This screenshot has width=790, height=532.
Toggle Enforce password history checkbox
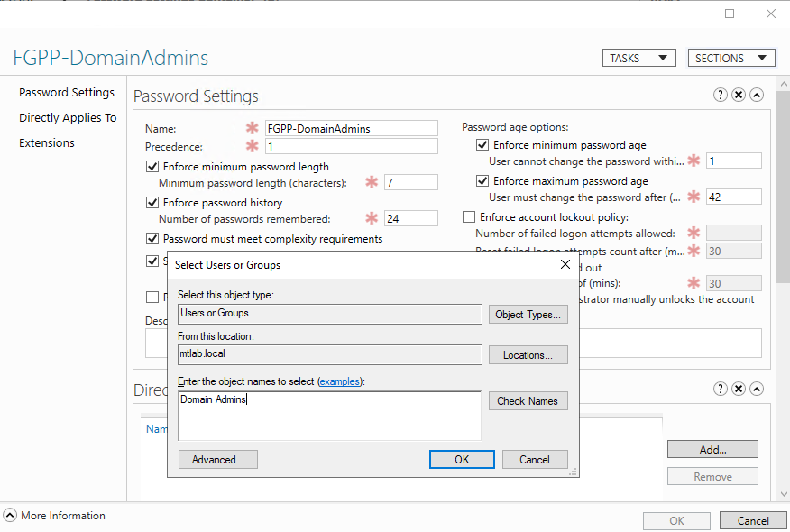(x=152, y=203)
